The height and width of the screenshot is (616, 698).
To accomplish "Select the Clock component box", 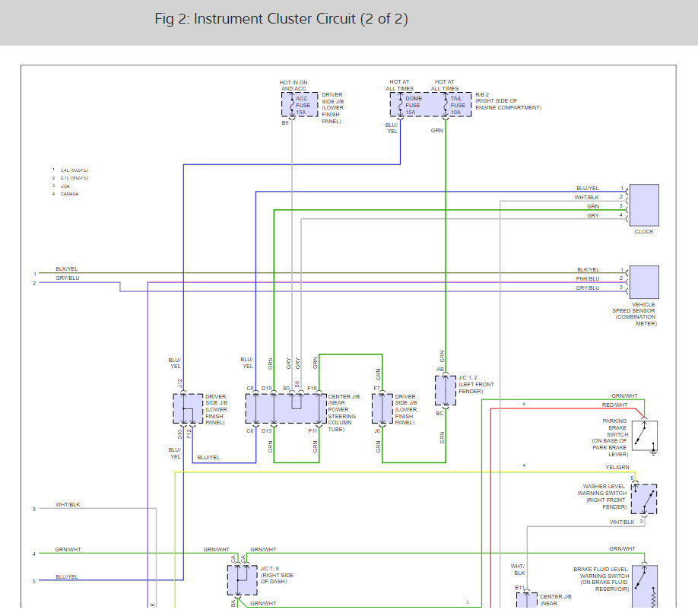I will point(644,205).
